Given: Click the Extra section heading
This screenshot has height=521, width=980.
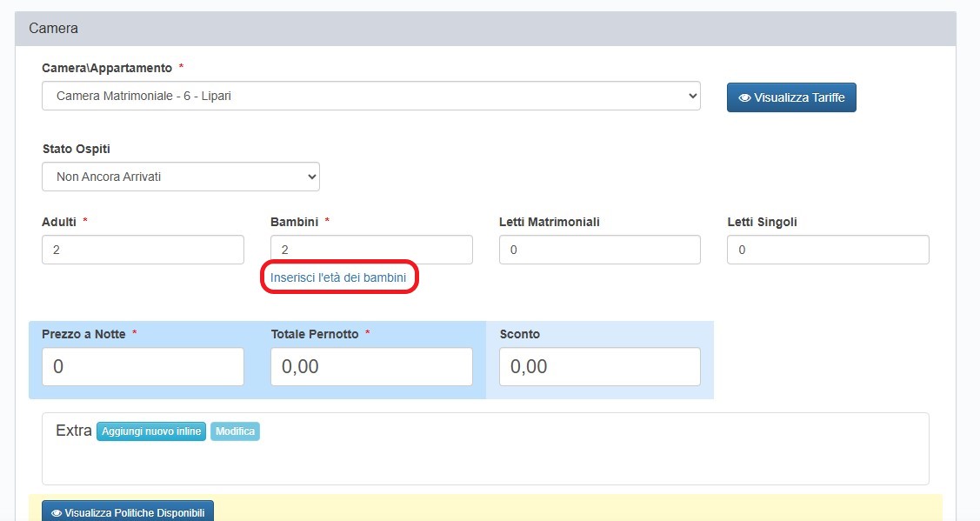Looking at the screenshot, I should click(x=73, y=431).
